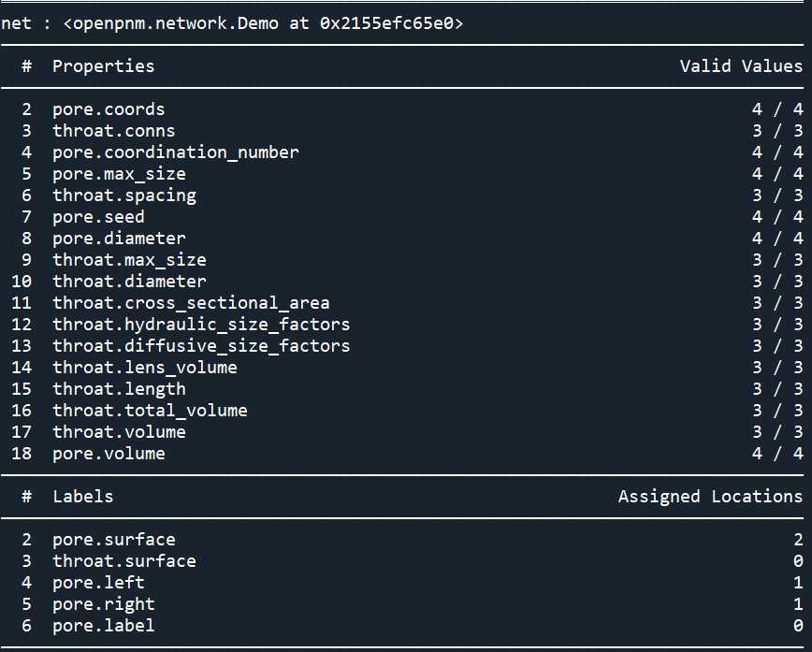
Task: Click the Valid Values column header
Action: [x=741, y=66]
